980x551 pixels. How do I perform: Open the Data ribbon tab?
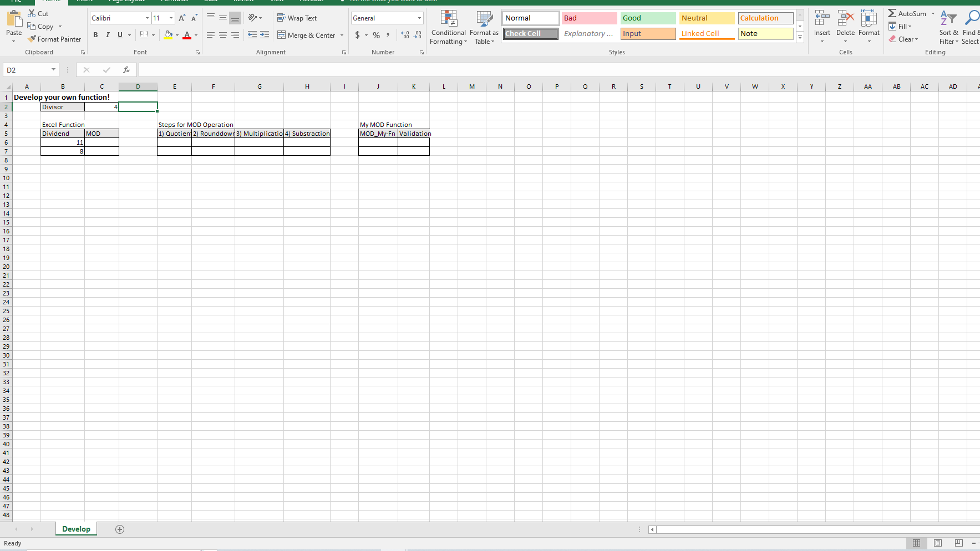[x=210, y=1]
